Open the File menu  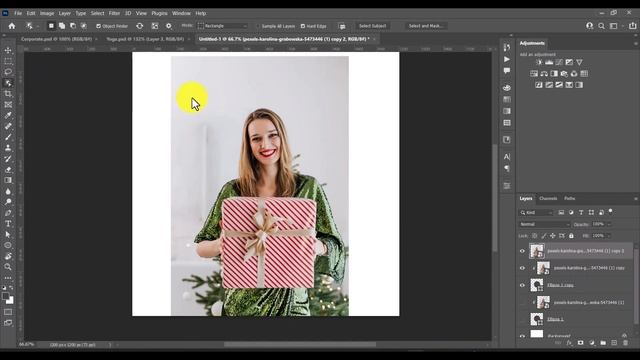(18, 13)
